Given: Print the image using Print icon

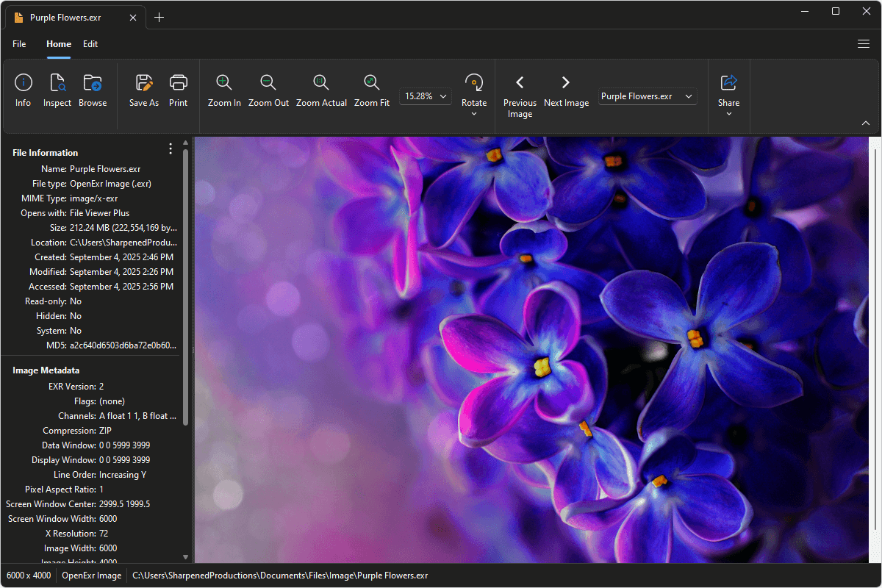Looking at the screenshot, I should click(179, 83).
